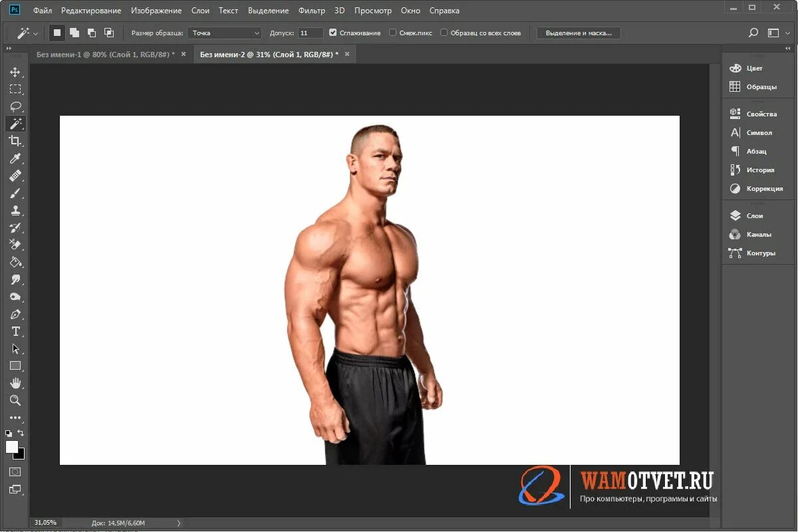Screen dimensions: 798x532
Task: Select the Zoom magnifier tool
Action: (x=15, y=400)
